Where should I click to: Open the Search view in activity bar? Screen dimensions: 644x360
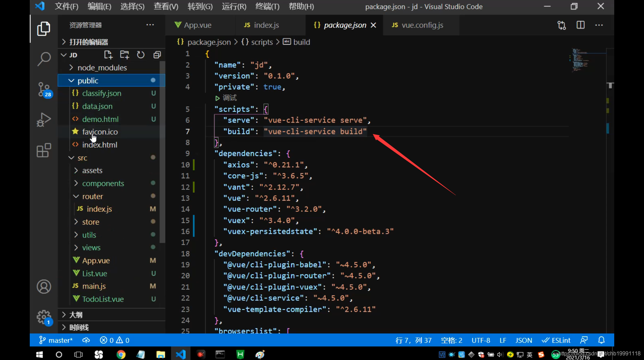coord(44,59)
